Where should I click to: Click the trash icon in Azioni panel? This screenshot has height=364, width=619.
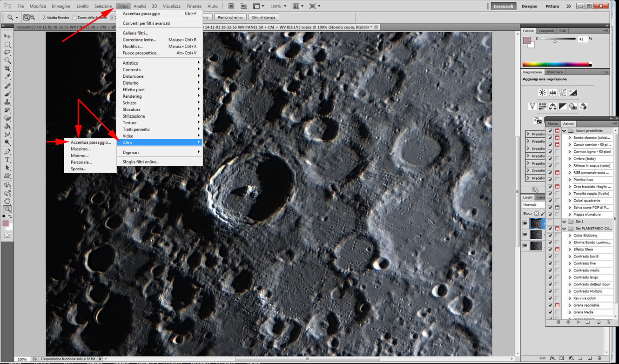click(x=608, y=322)
